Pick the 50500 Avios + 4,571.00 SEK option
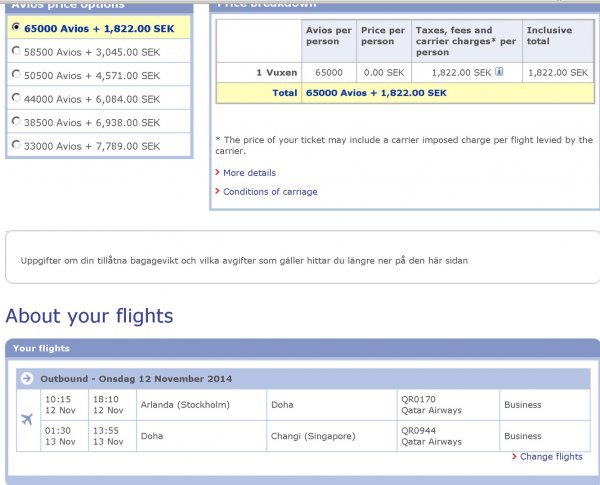600x485 pixels. click(x=15, y=74)
